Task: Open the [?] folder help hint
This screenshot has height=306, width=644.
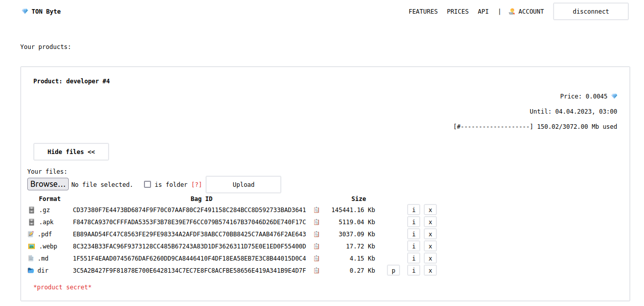Action: (196, 185)
